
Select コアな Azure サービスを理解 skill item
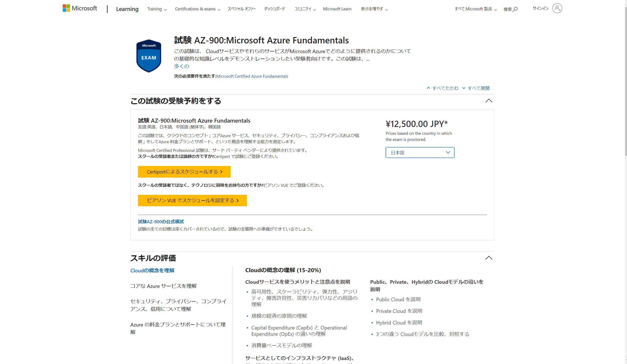163,286
